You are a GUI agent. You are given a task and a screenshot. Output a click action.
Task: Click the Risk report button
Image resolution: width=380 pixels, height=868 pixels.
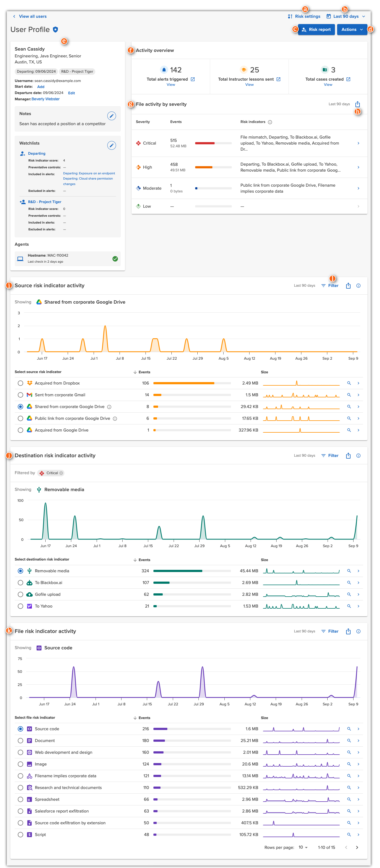coord(316,30)
